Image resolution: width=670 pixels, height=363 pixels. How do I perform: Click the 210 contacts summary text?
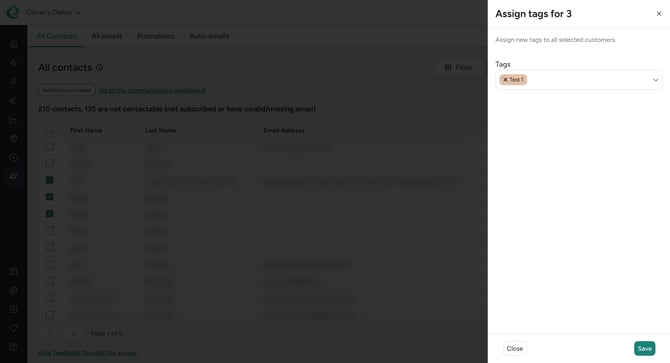[x=177, y=109]
